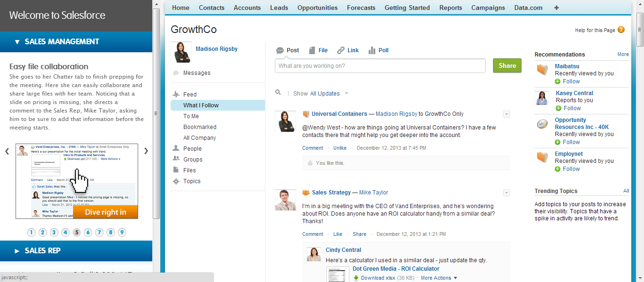Viewport: 644px width, 282px height.
Task: Select step 9 circle in tour pager
Action: [x=122, y=232]
